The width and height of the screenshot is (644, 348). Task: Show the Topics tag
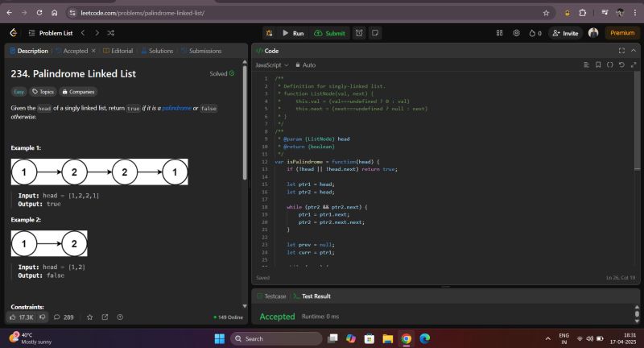pyautogui.click(x=43, y=92)
